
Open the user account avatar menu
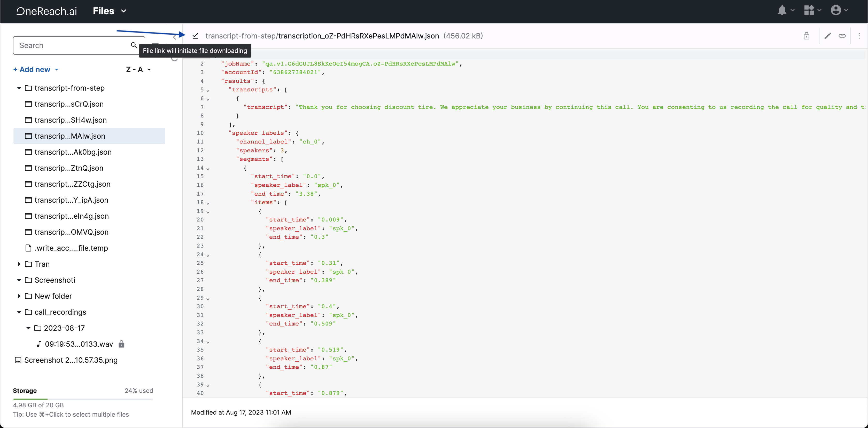click(x=836, y=10)
